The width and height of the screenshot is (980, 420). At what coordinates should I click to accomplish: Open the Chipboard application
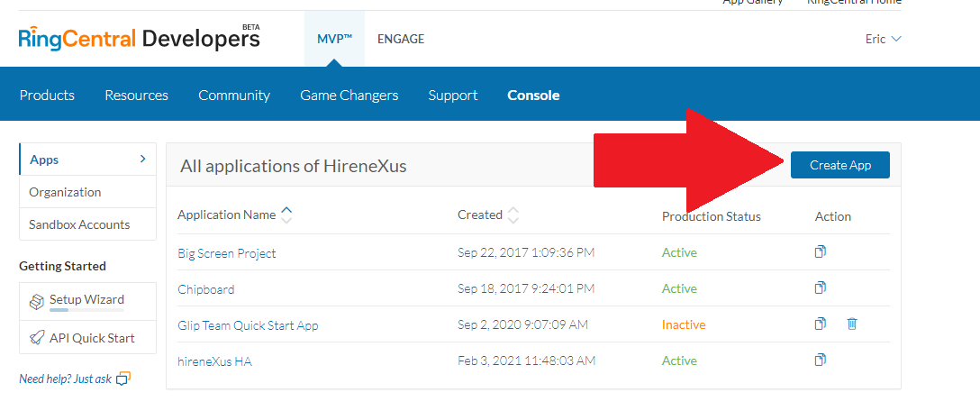(x=206, y=289)
